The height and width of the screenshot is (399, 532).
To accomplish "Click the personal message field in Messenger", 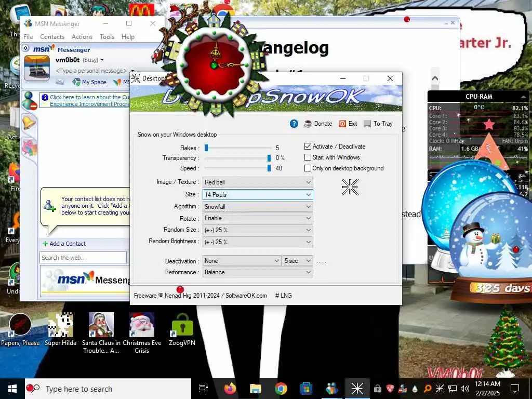I will tap(91, 71).
